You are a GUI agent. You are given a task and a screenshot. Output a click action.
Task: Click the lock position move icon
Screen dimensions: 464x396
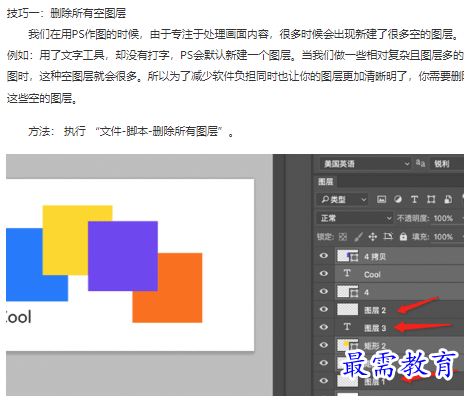point(373,237)
